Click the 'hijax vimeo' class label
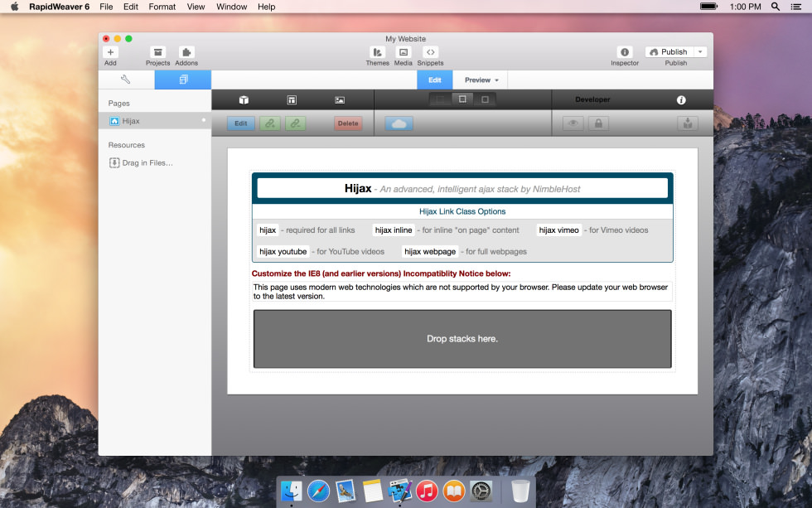The width and height of the screenshot is (812, 508). click(x=558, y=230)
